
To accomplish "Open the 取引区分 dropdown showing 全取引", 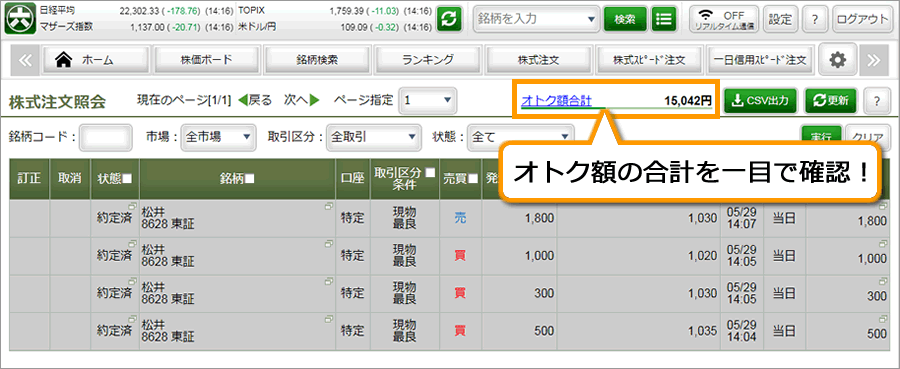I will [373, 137].
